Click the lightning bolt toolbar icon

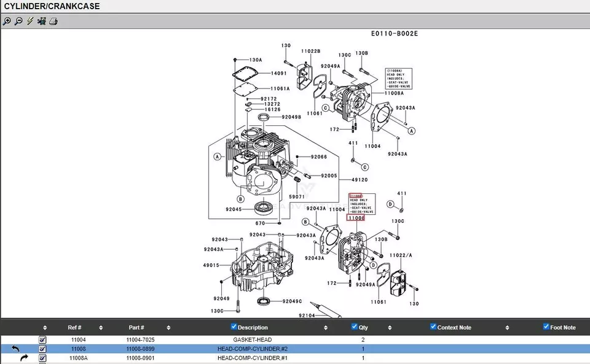30,21
